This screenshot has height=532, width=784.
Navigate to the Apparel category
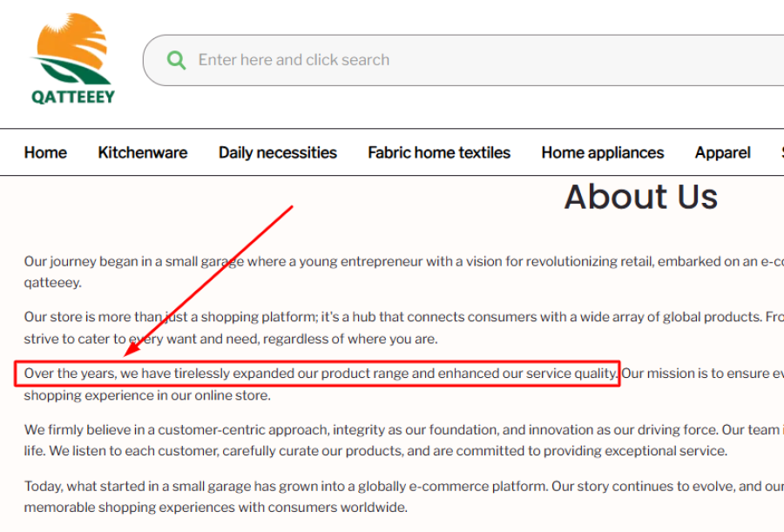[722, 152]
